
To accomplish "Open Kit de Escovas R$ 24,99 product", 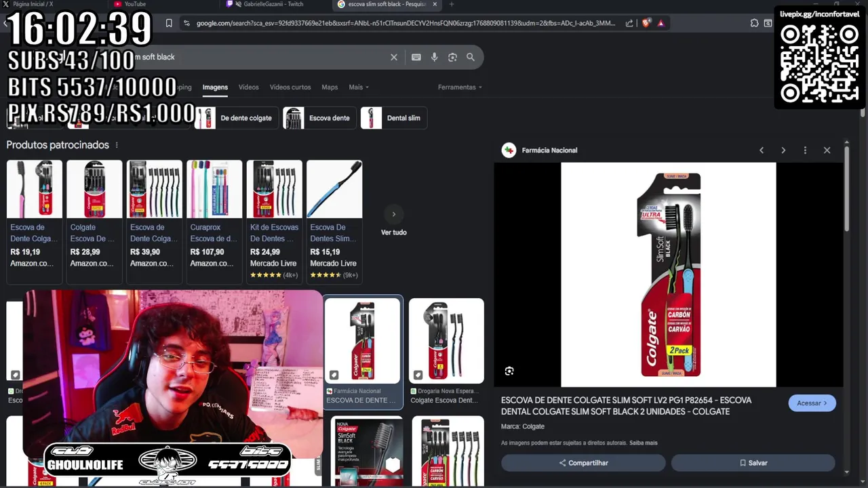I will (274, 222).
